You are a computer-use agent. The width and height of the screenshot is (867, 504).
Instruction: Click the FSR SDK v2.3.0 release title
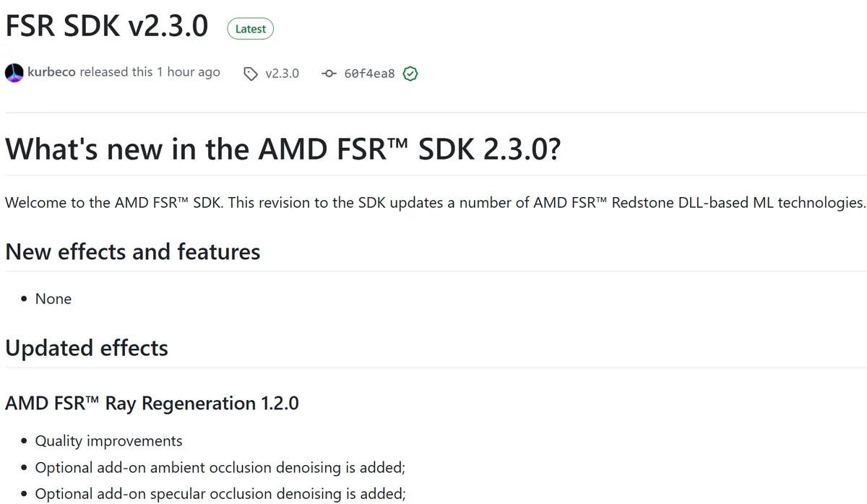(x=107, y=27)
